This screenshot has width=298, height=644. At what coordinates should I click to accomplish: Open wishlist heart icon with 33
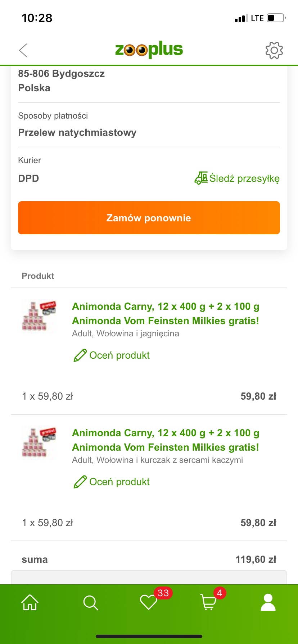149,602
